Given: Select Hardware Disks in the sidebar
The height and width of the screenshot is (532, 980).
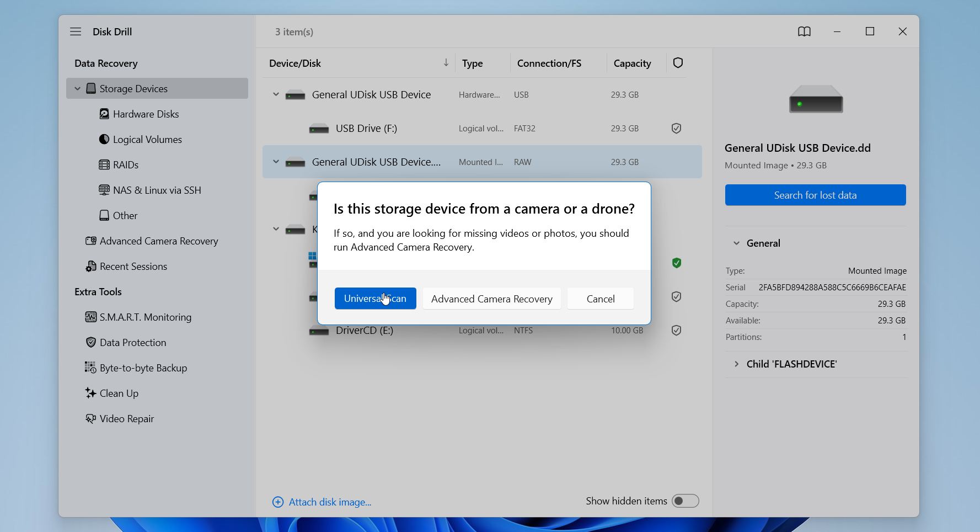Looking at the screenshot, I should coord(146,114).
